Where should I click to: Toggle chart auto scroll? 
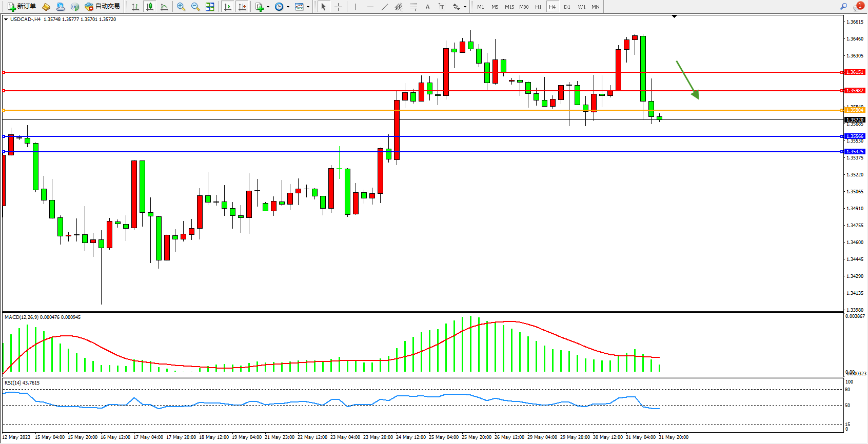coord(228,7)
